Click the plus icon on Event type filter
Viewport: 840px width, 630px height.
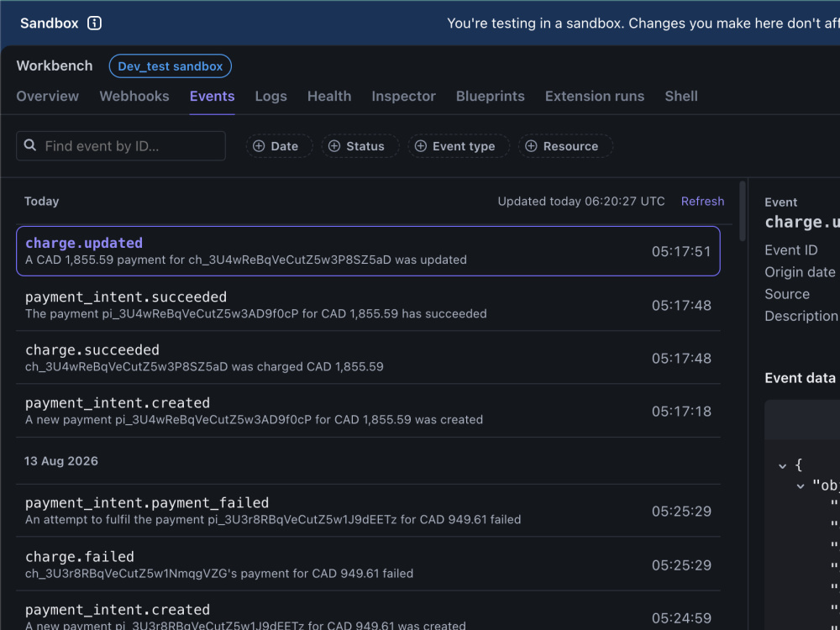click(x=421, y=146)
